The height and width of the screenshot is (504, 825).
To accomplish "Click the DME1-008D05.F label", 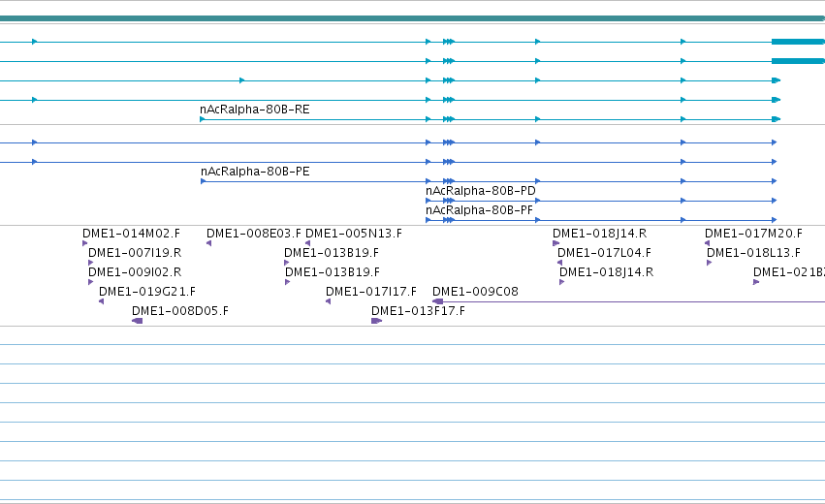I will (180, 311).
